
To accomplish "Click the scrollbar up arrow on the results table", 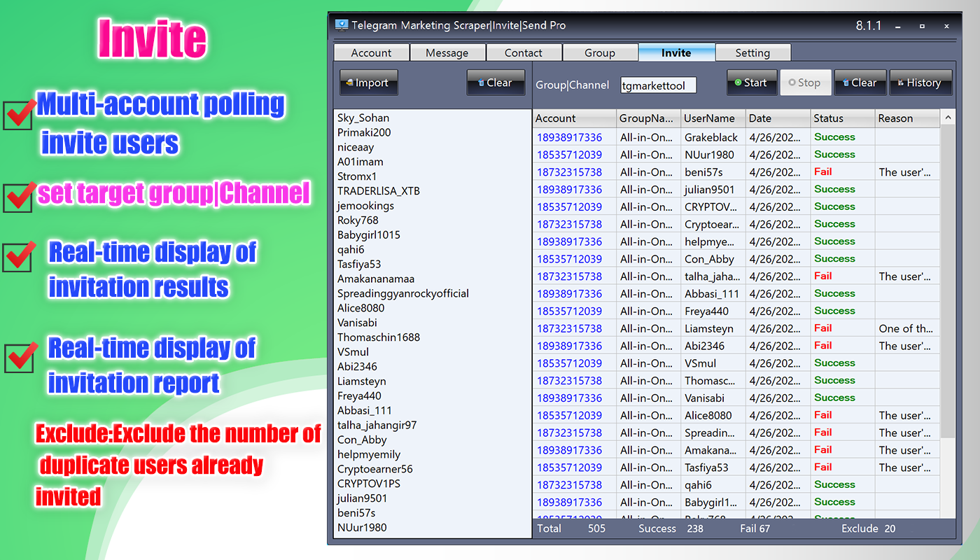I will pos(948,117).
